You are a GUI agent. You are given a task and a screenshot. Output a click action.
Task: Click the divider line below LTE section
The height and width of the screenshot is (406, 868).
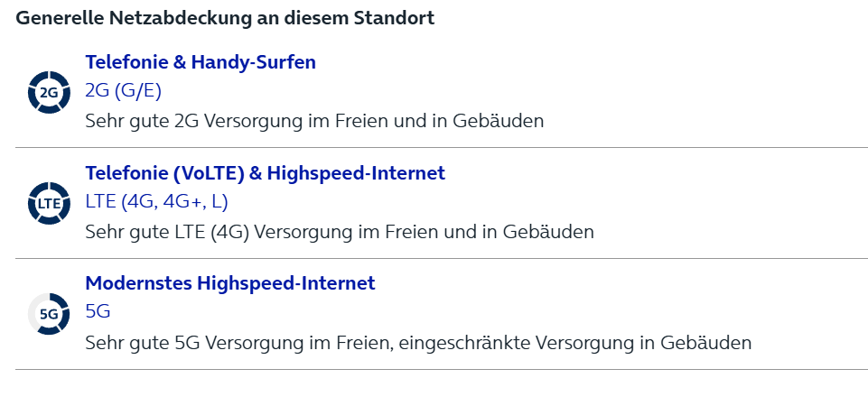pyautogui.click(x=441, y=258)
